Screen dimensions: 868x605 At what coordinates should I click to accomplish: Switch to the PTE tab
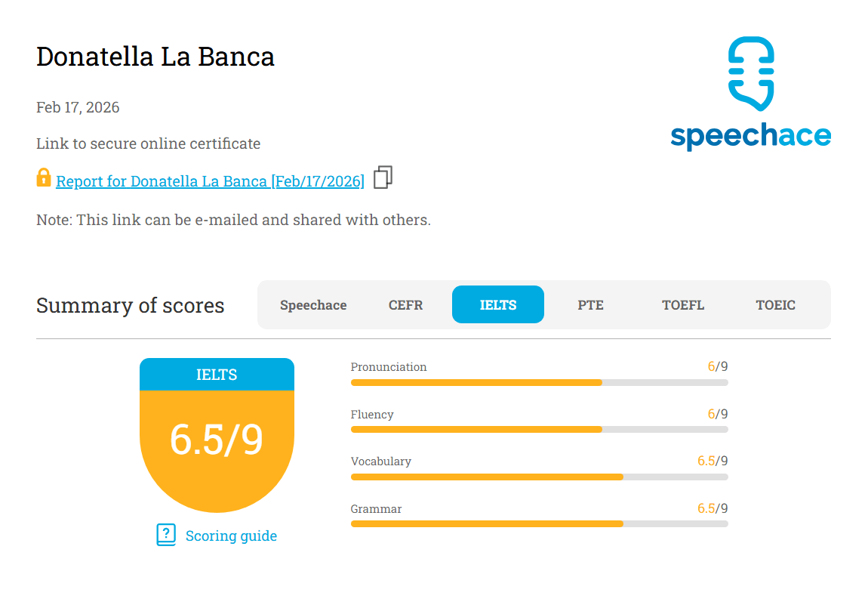[x=590, y=305]
